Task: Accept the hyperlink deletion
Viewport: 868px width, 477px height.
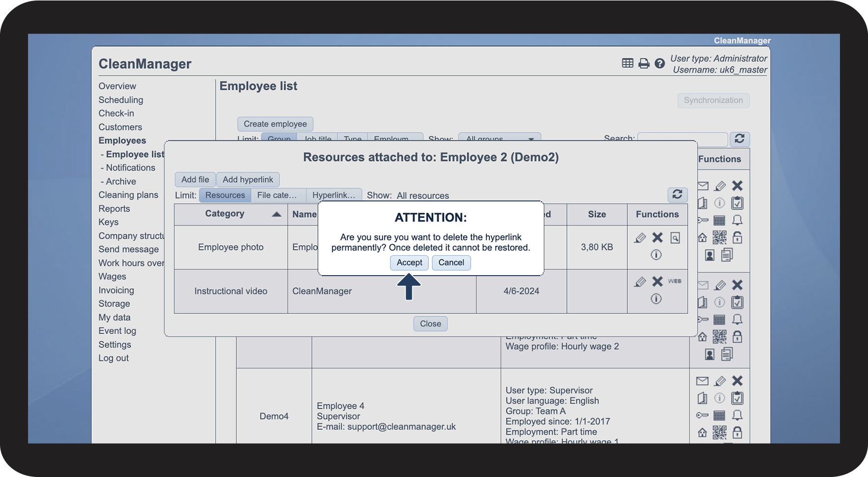Action: [x=409, y=263]
